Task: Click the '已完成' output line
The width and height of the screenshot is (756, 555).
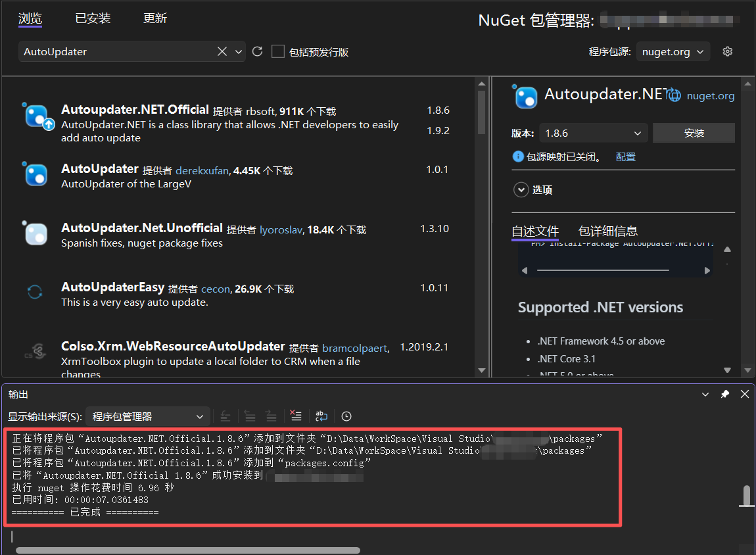Action: [85, 512]
